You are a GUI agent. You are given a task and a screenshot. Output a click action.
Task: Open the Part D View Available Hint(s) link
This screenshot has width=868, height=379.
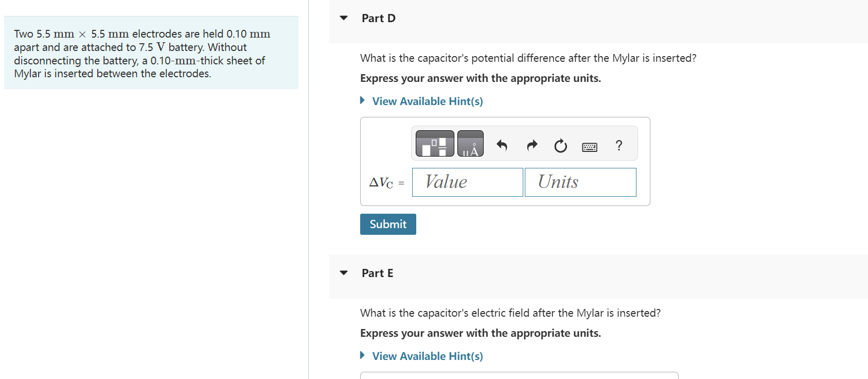[x=428, y=101]
